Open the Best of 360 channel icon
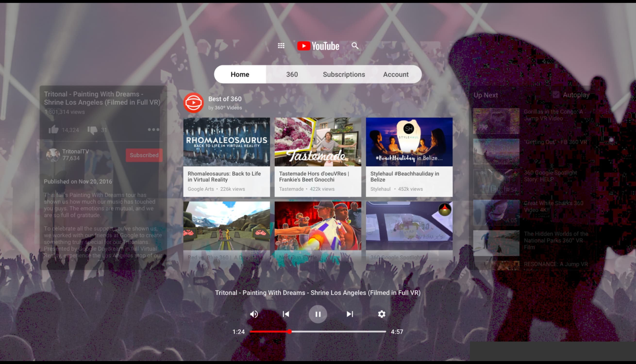The width and height of the screenshot is (636, 364). coord(193,103)
